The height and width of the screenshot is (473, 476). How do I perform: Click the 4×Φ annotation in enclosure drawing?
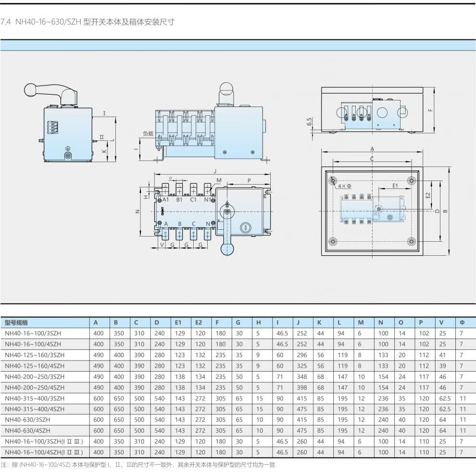point(344,186)
